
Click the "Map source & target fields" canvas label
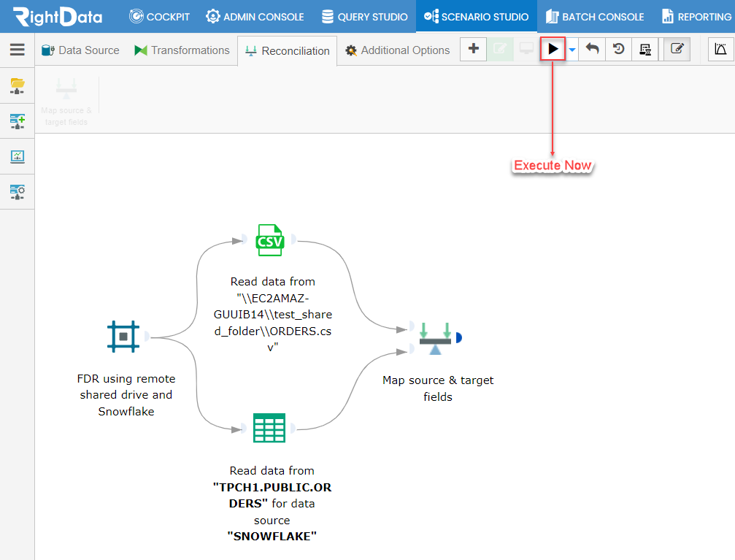pos(438,388)
